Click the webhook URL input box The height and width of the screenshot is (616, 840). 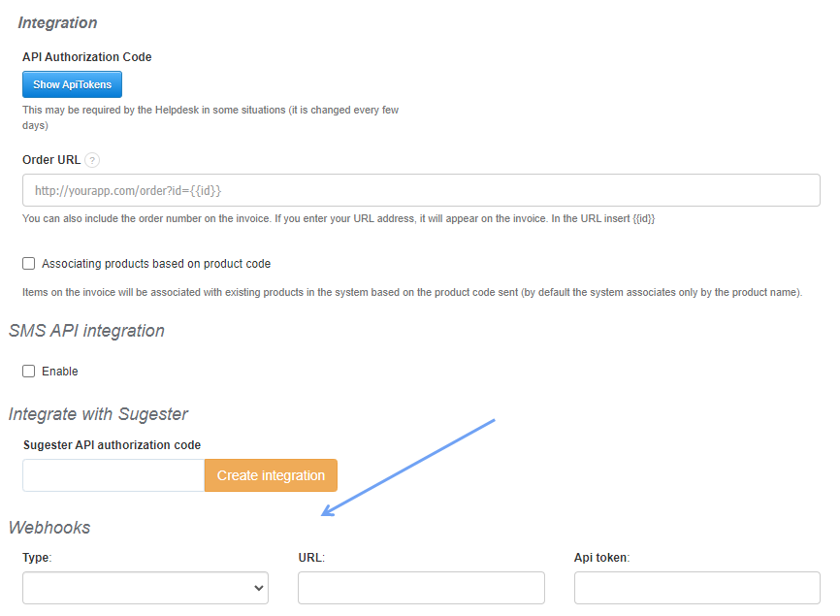420,587
